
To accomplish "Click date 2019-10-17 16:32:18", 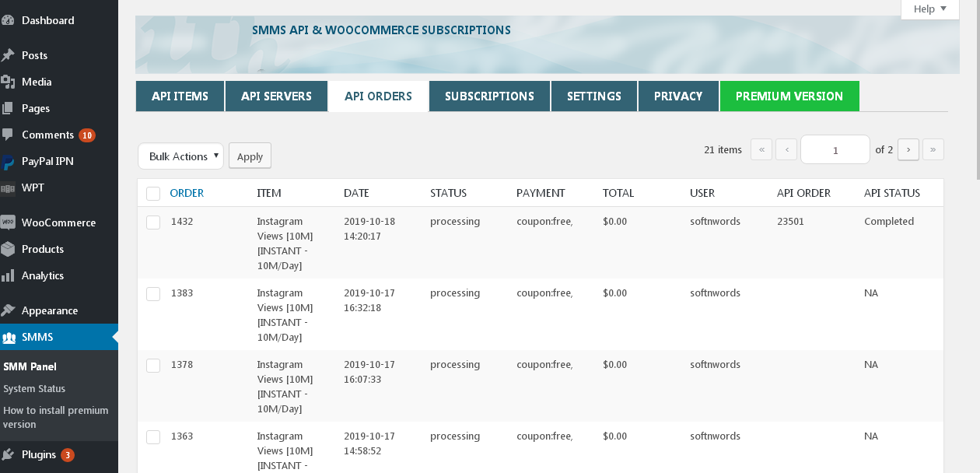I will coord(369,300).
